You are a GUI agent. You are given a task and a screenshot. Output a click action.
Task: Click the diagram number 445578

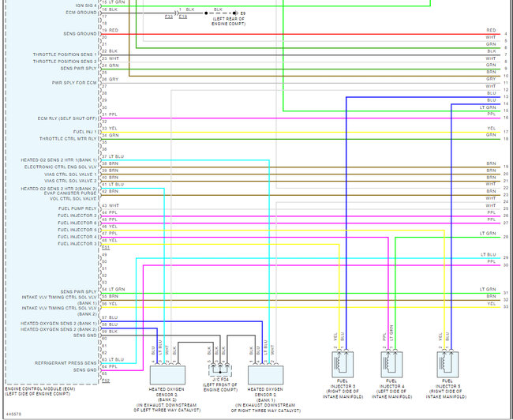pos(13,414)
